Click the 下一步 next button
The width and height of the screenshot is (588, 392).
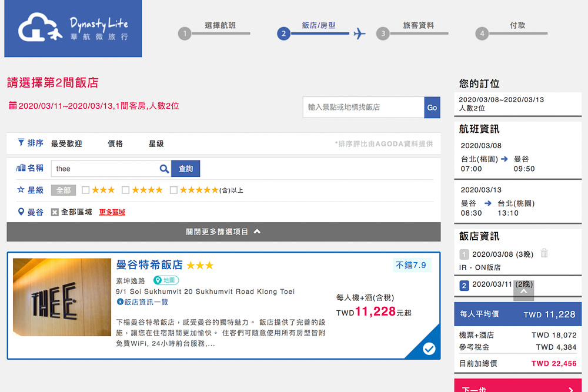tap(517, 387)
